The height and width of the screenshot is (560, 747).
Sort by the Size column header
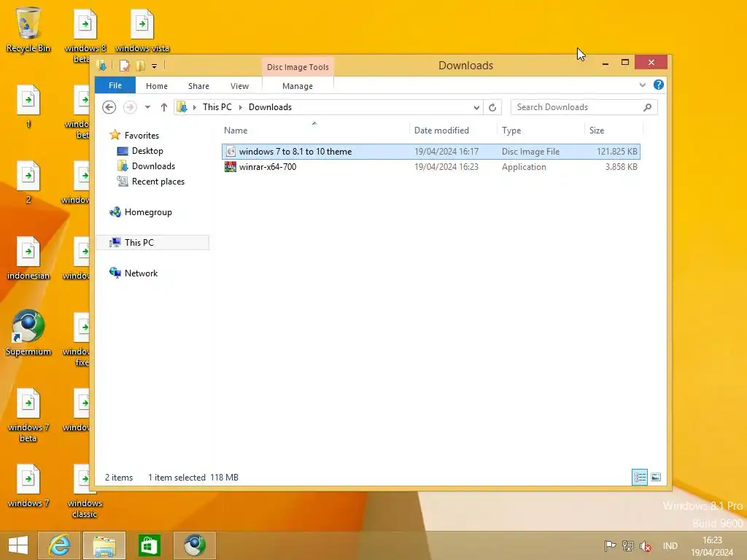(614, 130)
